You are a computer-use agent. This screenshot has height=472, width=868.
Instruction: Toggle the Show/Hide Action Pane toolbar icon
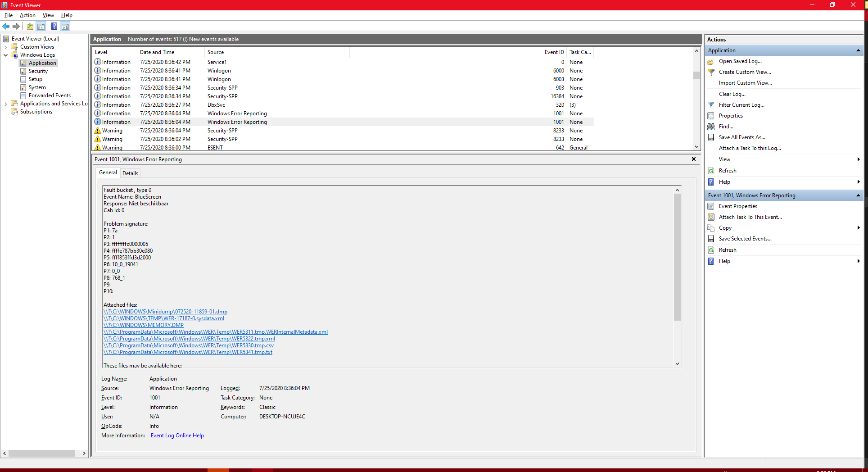coord(65,26)
